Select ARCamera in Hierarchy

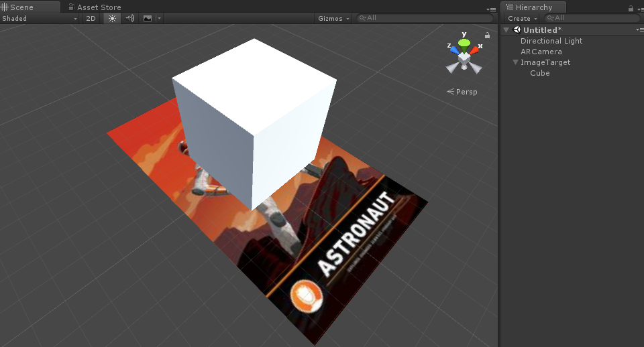coord(541,52)
